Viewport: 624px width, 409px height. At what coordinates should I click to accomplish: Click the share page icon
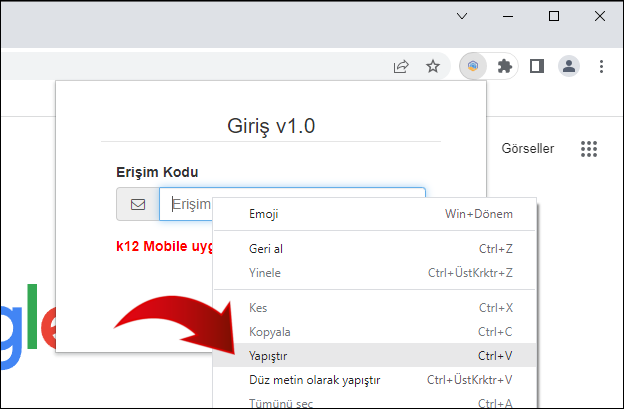(401, 67)
